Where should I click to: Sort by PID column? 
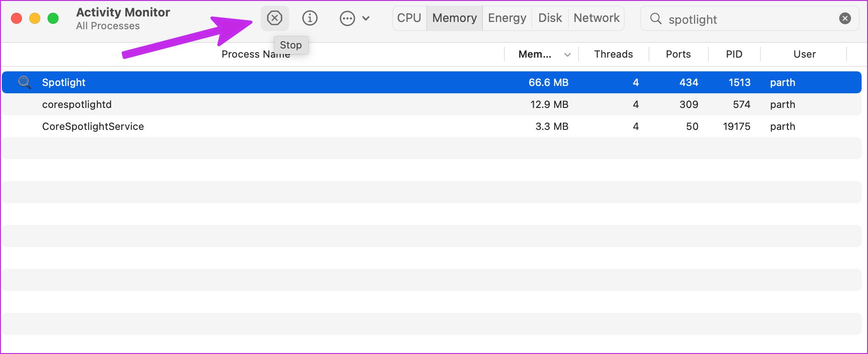[x=734, y=54]
